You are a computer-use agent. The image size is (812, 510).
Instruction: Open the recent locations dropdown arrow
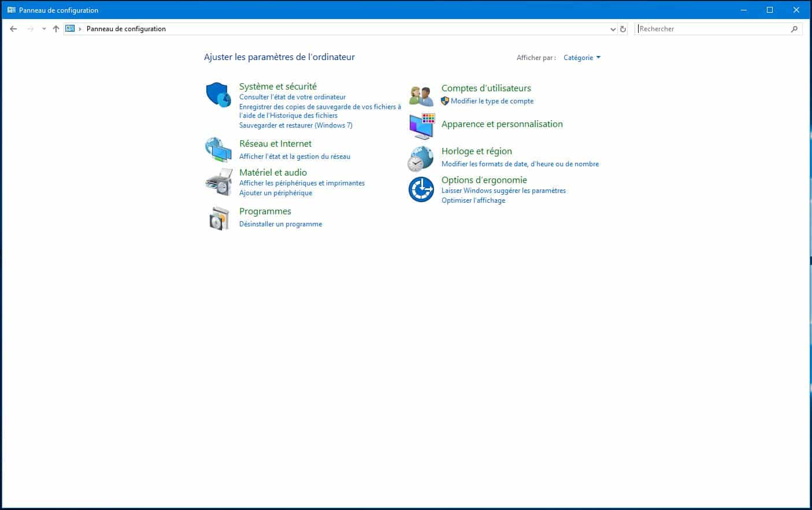(44, 29)
